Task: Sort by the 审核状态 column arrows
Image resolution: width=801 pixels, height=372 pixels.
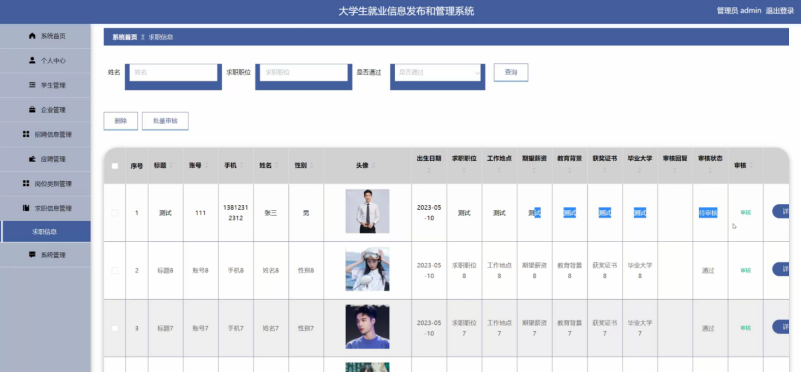Action: (710, 171)
